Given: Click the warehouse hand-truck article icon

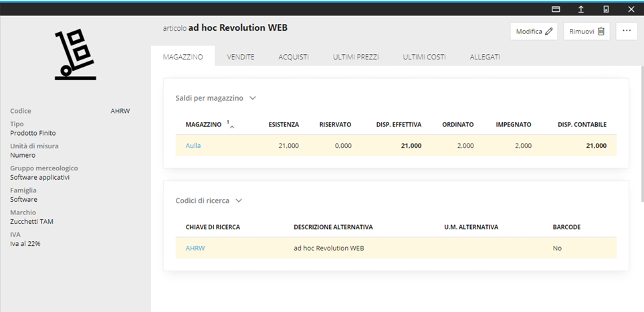Looking at the screenshot, I should pyautogui.click(x=76, y=54).
